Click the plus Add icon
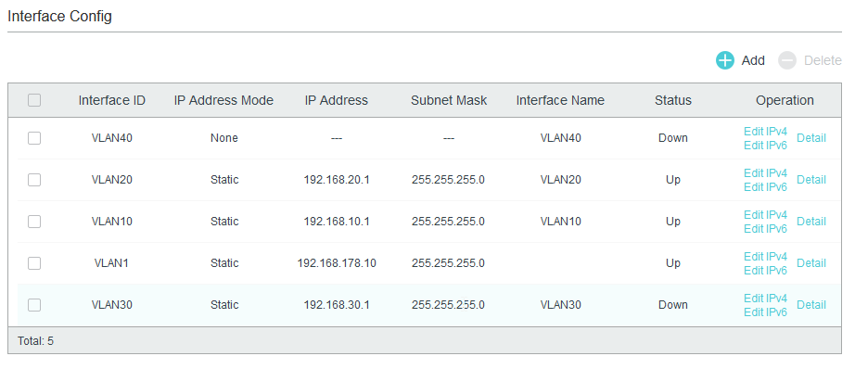The height and width of the screenshot is (369, 868). point(724,60)
